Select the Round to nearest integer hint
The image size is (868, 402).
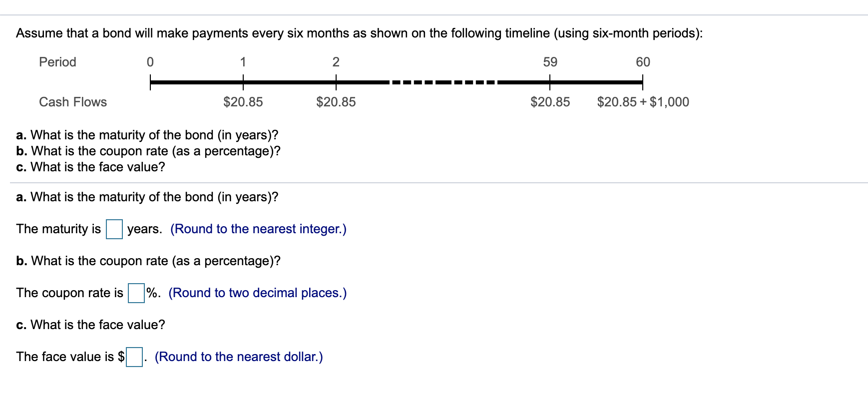point(259,229)
